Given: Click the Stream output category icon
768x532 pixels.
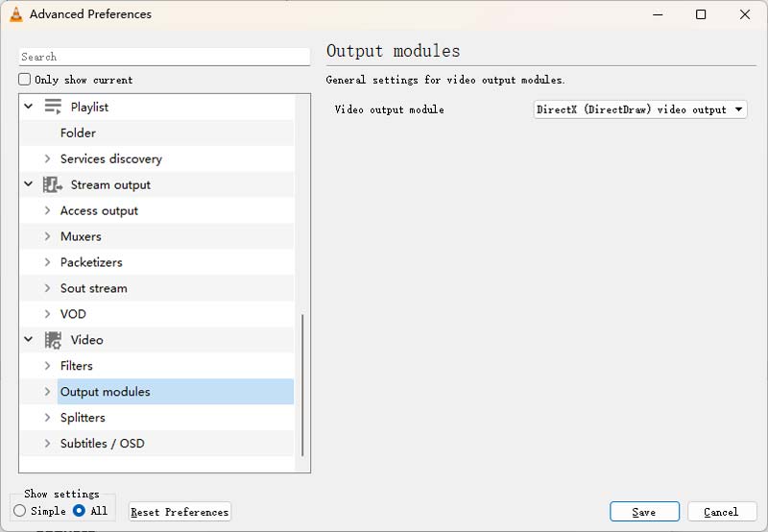Looking at the screenshot, I should 53,184.
